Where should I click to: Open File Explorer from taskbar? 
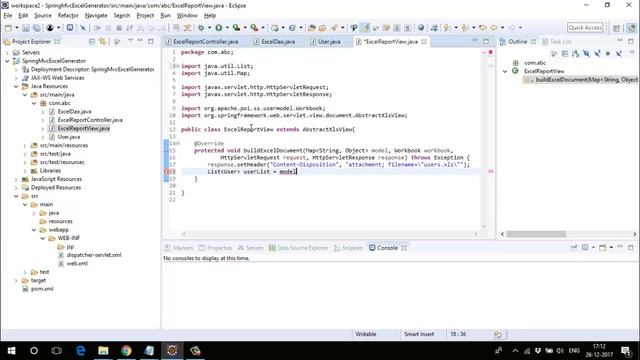point(103,351)
